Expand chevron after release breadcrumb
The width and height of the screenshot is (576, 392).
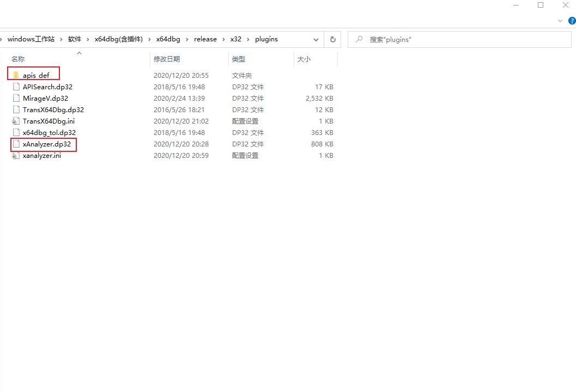point(223,39)
